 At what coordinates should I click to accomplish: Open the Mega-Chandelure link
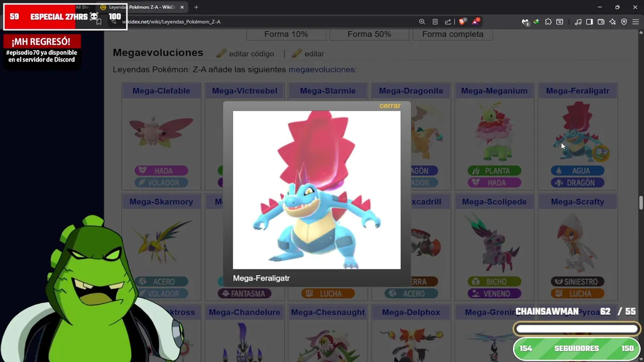(x=245, y=312)
